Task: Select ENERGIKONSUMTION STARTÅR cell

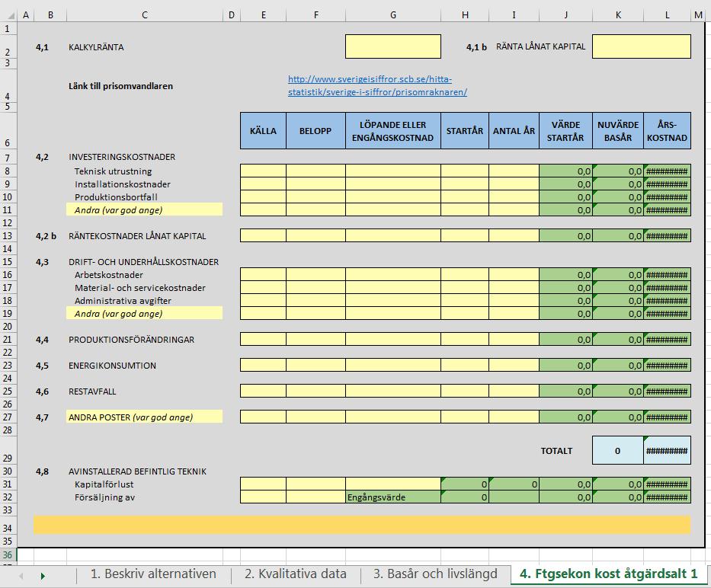Action: click(x=465, y=365)
